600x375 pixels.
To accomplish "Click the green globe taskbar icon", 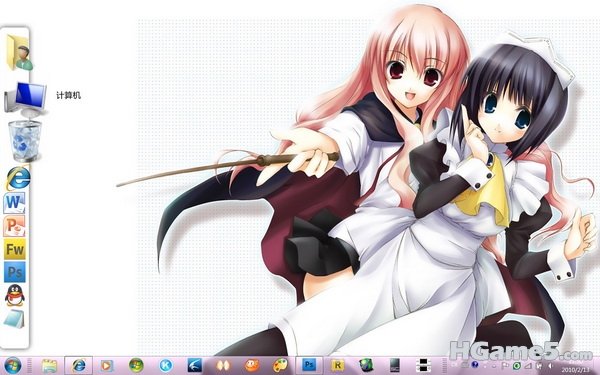I will [x=366, y=365].
